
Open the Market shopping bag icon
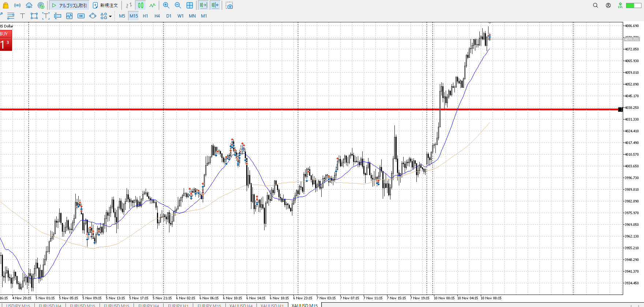[x=5, y=5]
